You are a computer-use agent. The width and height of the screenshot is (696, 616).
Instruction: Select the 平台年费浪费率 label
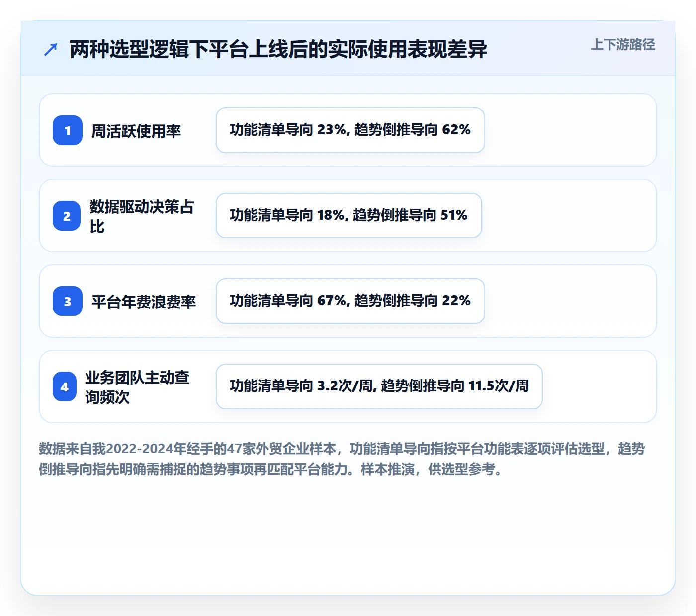pyautogui.click(x=144, y=302)
